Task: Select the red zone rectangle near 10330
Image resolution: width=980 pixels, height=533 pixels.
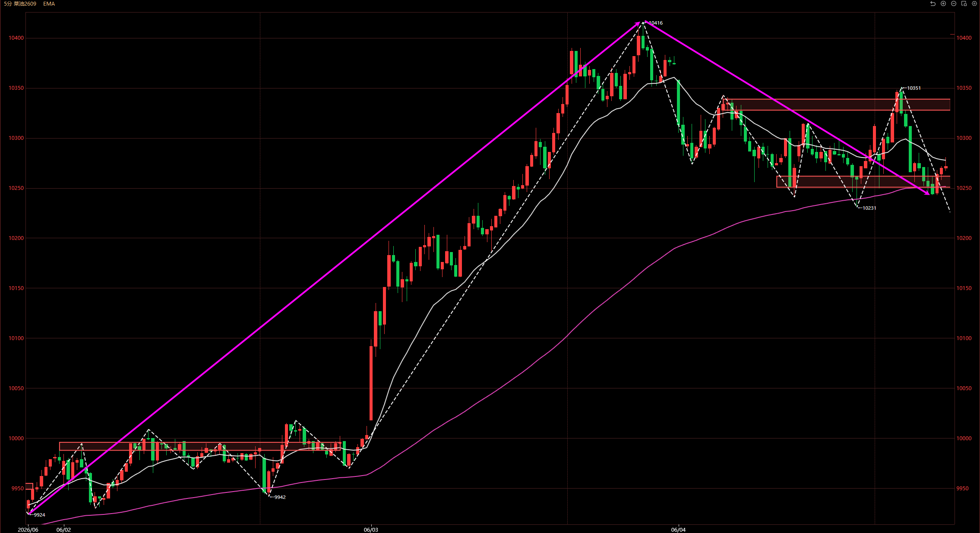Action: 836,105
